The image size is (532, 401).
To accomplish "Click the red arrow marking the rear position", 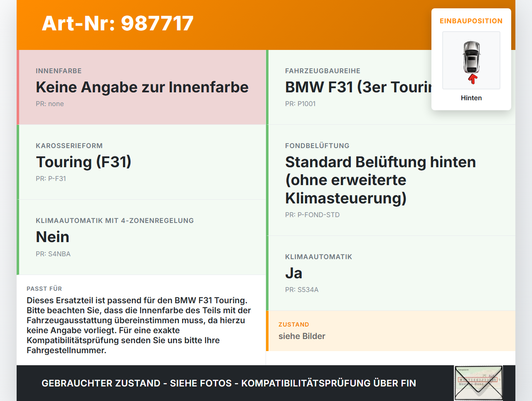I will tap(472, 78).
